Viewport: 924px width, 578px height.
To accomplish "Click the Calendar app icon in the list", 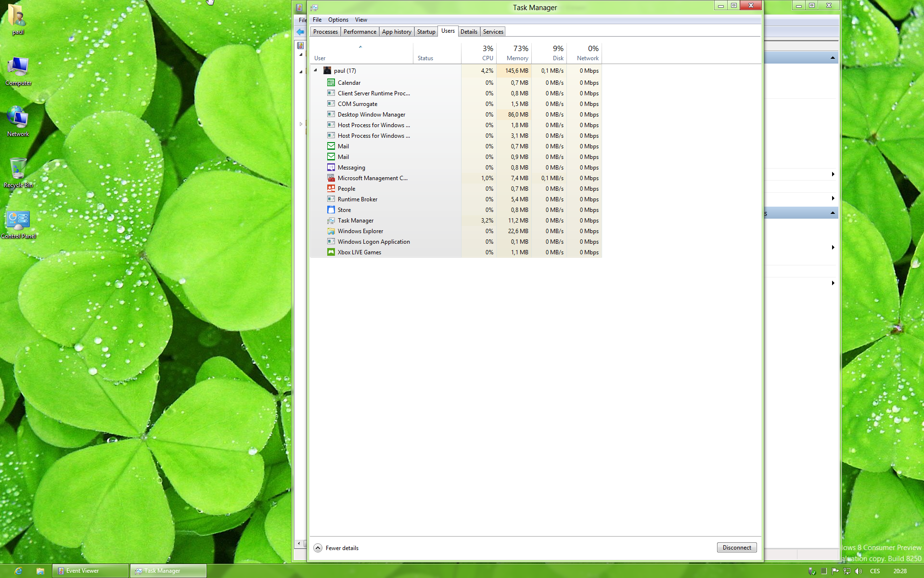I will click(x=331, y=83).
